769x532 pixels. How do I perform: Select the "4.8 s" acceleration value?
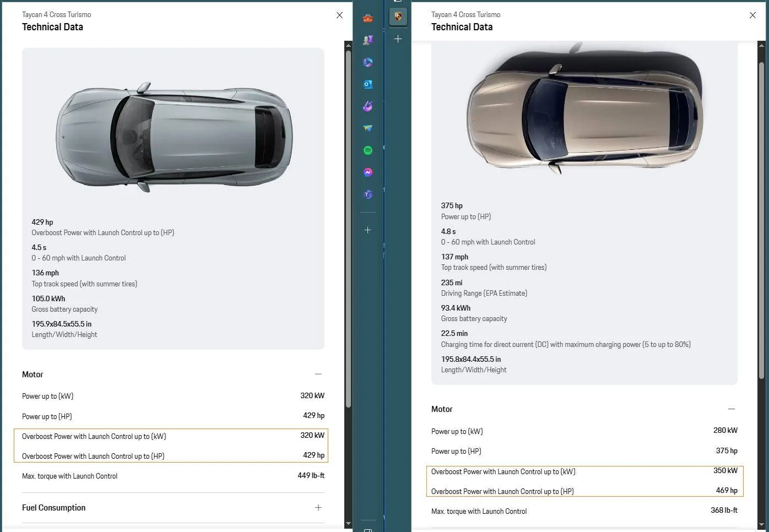pyautogui.click(x=448, y=231)
